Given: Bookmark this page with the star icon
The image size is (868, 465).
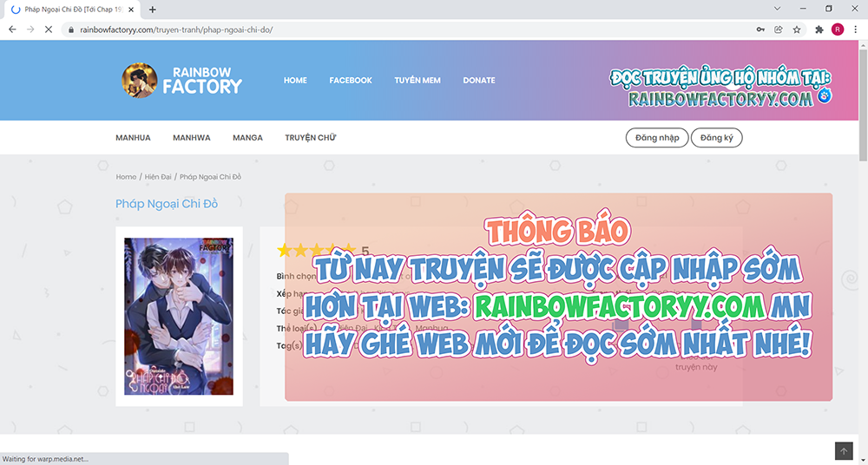Looking at the screenshot, I should [797, 29].
